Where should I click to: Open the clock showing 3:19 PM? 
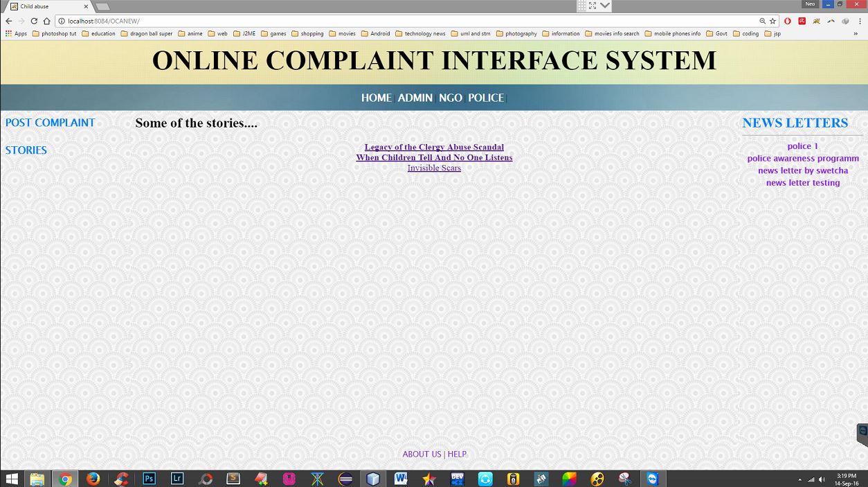click(847, 479)
